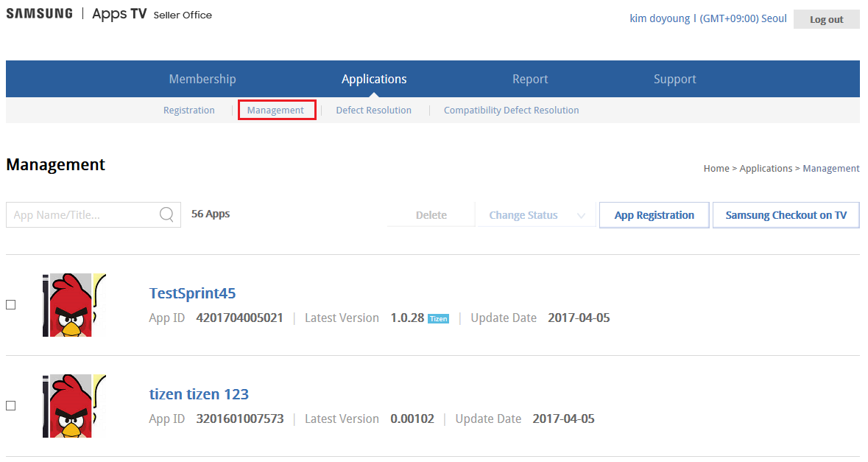Open the Defect Resolution submenu
The image size is (868, 462).
(374, 111)
